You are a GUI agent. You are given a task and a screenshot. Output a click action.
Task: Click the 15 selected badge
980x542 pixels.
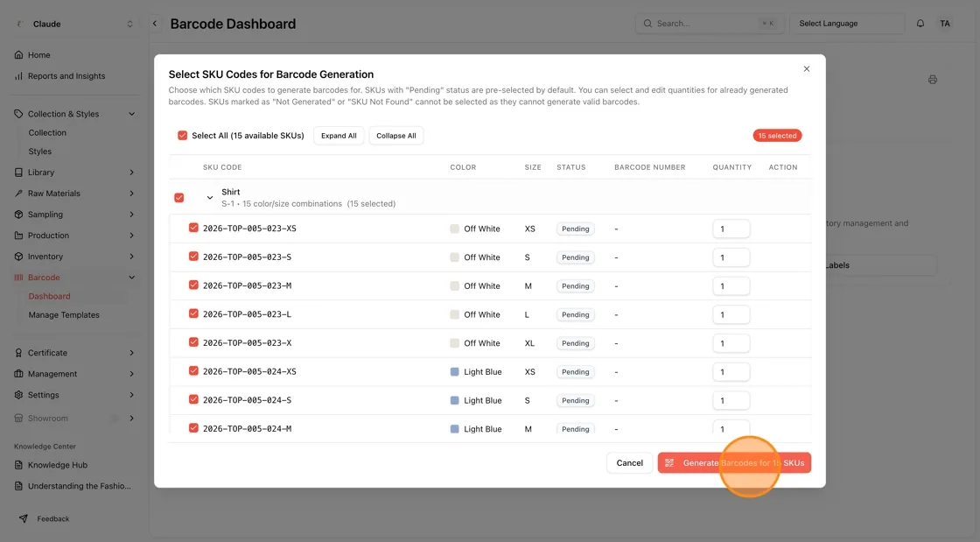pyautogui.click(x=777, y=136)
